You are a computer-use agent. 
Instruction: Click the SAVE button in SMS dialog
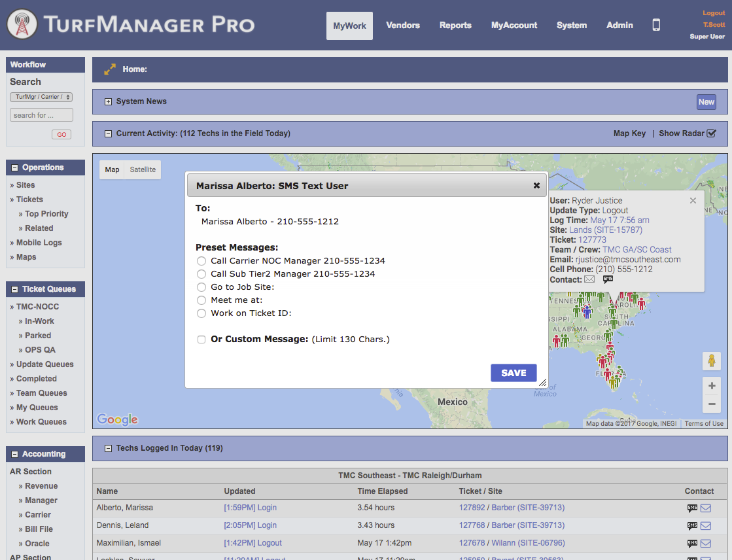pos(514,373)
